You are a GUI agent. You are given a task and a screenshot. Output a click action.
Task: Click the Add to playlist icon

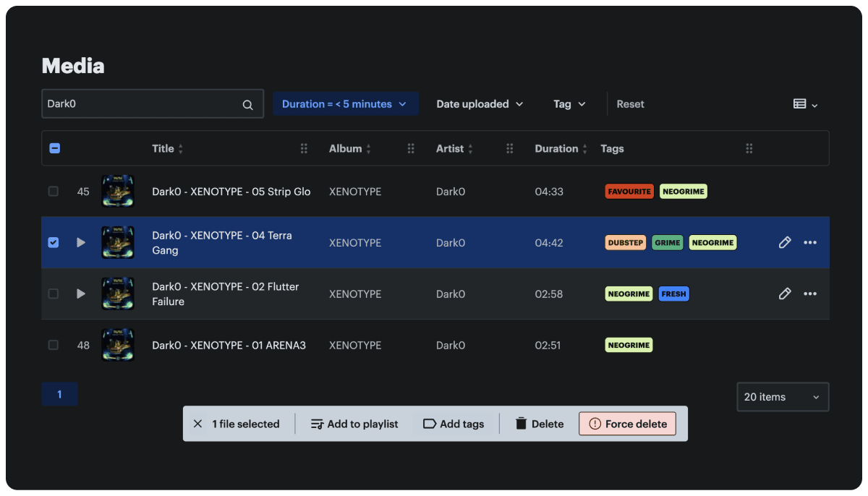point(320,424)
